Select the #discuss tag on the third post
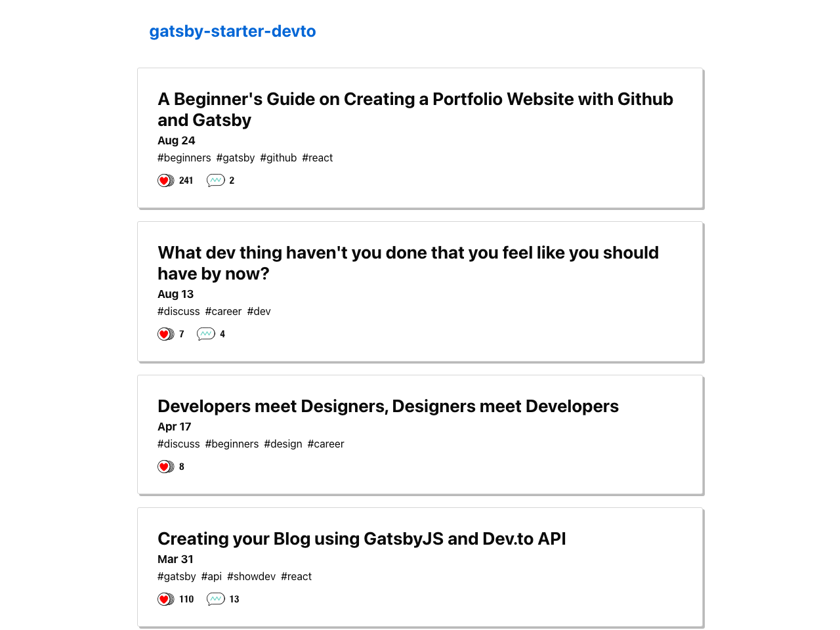 click(x=178, y=444)
